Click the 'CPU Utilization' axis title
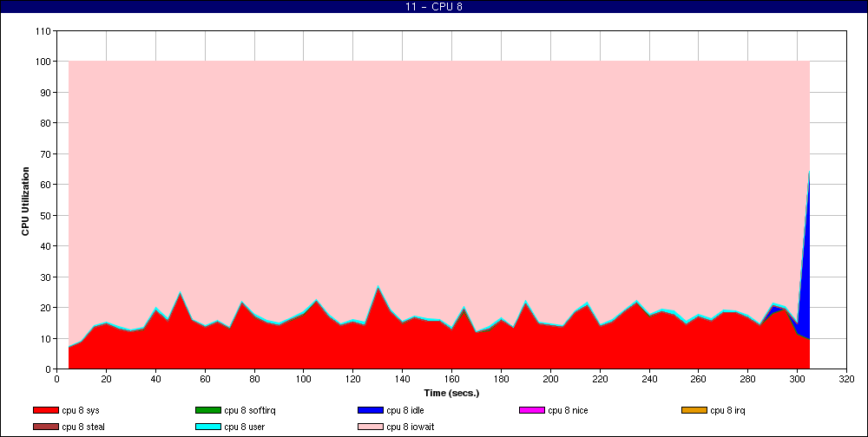Image resolution: width=868 pixels, height=437 pixels. [25, 201]
